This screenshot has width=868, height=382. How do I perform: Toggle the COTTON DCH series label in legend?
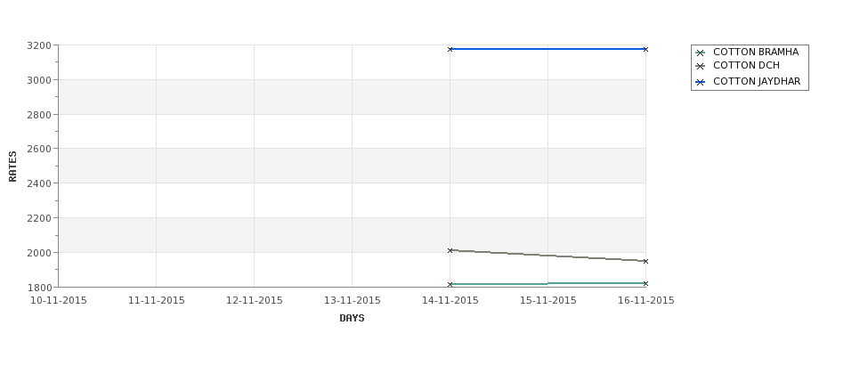746,66
